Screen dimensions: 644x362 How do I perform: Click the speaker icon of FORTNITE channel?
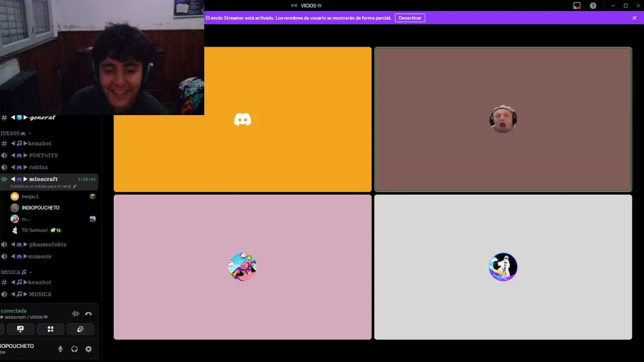[4, 155]
